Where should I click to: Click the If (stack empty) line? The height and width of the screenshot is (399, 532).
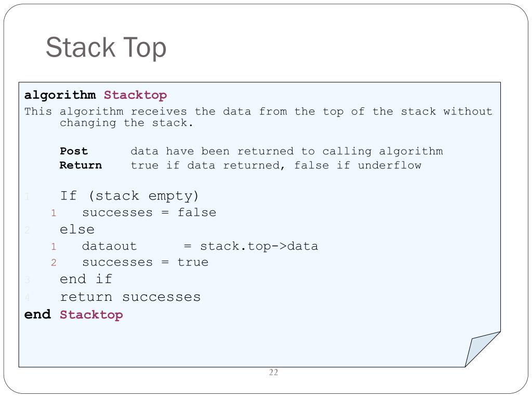(129, 196)
